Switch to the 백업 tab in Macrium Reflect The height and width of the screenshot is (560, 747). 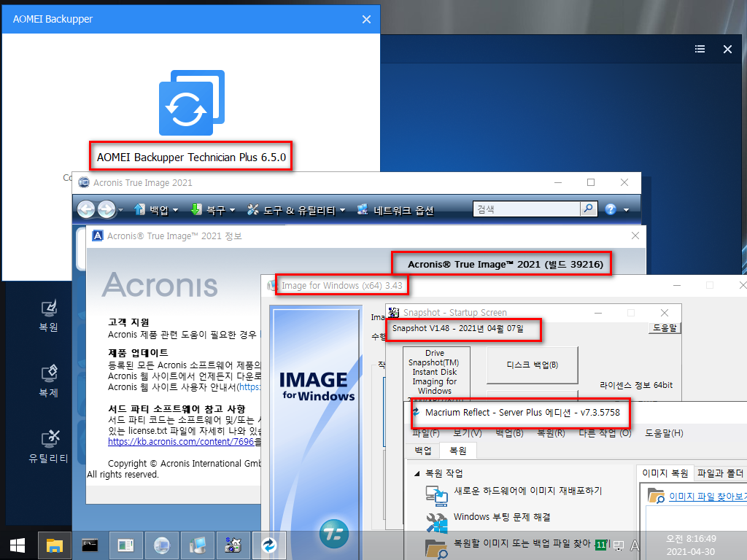click(423, 451)
